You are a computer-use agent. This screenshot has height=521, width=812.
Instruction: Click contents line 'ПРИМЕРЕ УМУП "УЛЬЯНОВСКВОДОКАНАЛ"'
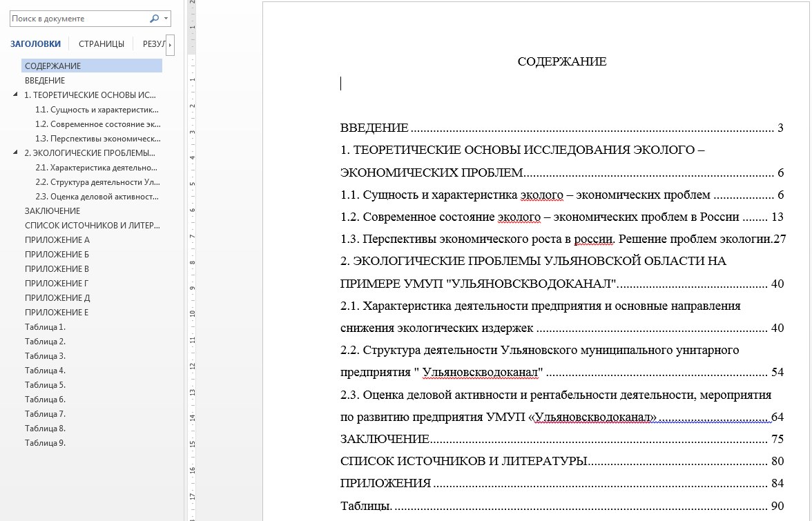pyautogui.click(x=562, y=284)
